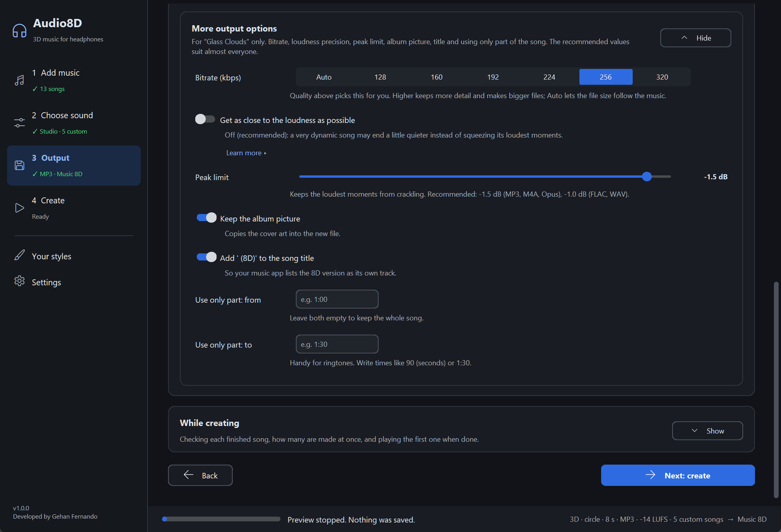
Task: Click the preview progress bar at bottom
Action: 221,519
